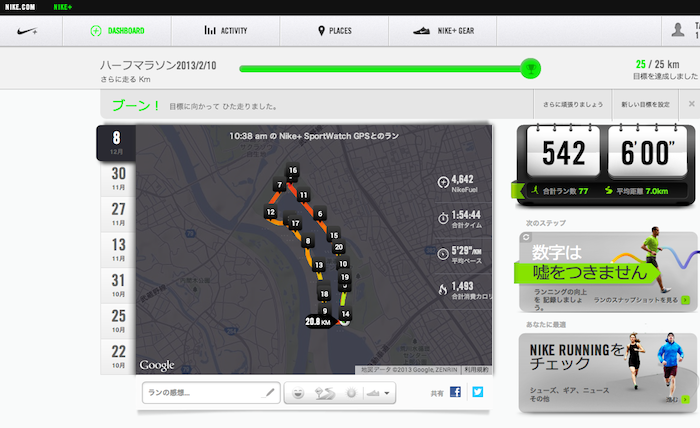Click kilometer marker 12 on map
700x428 pixels.
[x=271, y=212]
